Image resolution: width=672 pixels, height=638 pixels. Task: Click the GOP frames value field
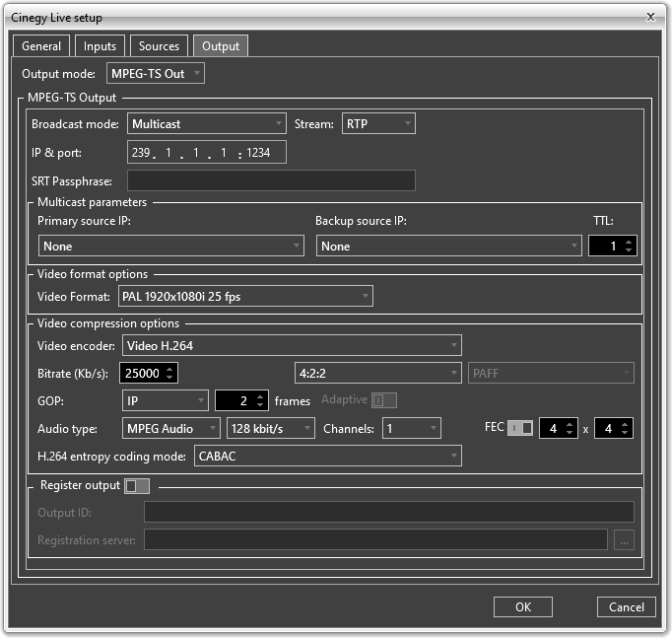pyautogui.click(x=235, y=400)
